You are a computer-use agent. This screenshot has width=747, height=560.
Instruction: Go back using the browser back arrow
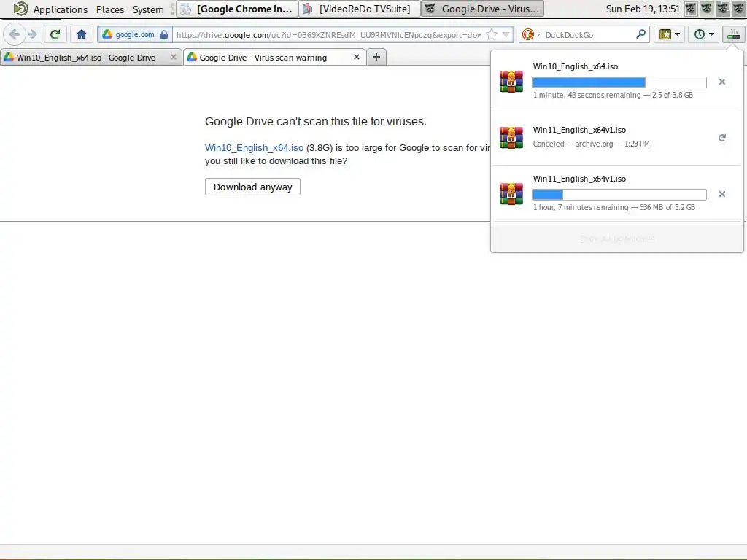[15, 34]
